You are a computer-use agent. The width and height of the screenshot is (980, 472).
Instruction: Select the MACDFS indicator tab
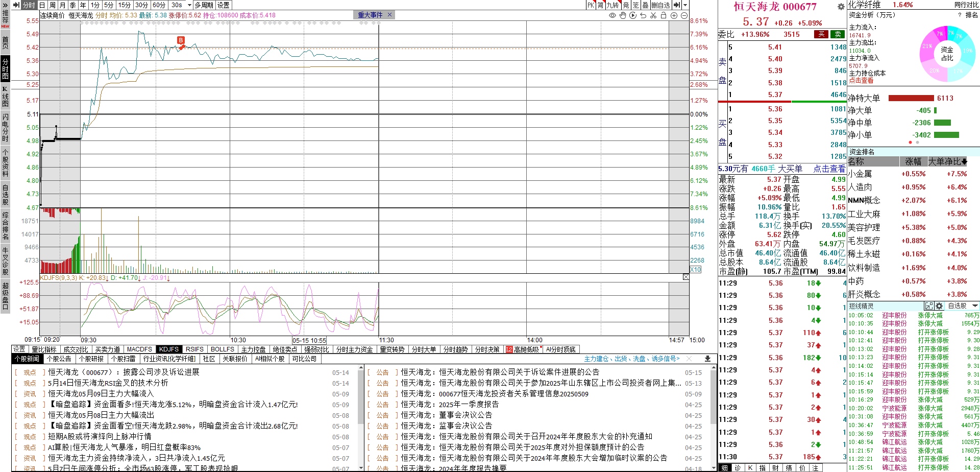[139, 349]
